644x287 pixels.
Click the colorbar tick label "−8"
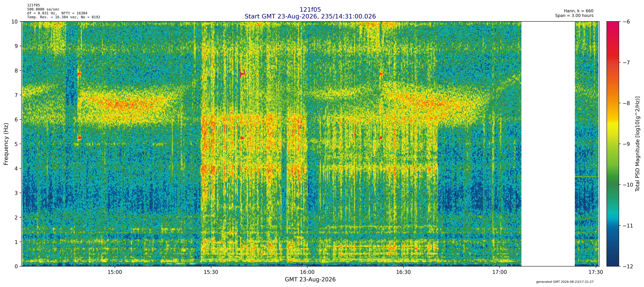(626, 103)
